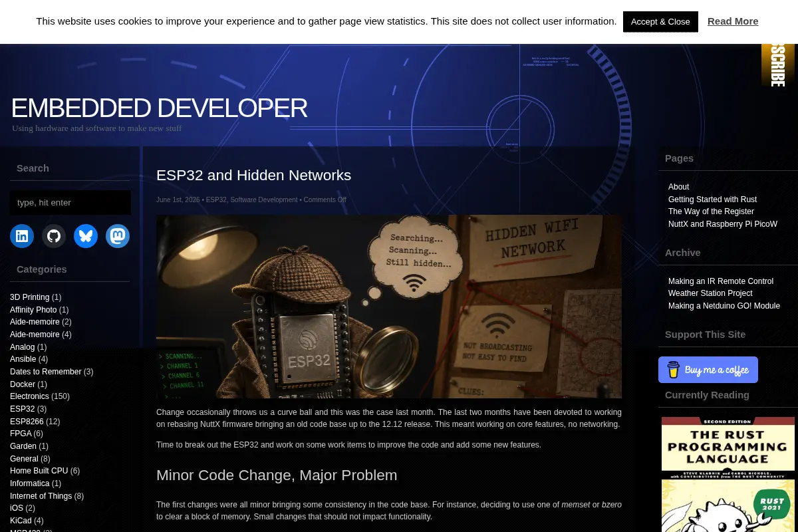Viewport: 798px width, 532px height.
Task: Open NuttX and Raspberry Pi PicoW page
Action: point(723,224)
